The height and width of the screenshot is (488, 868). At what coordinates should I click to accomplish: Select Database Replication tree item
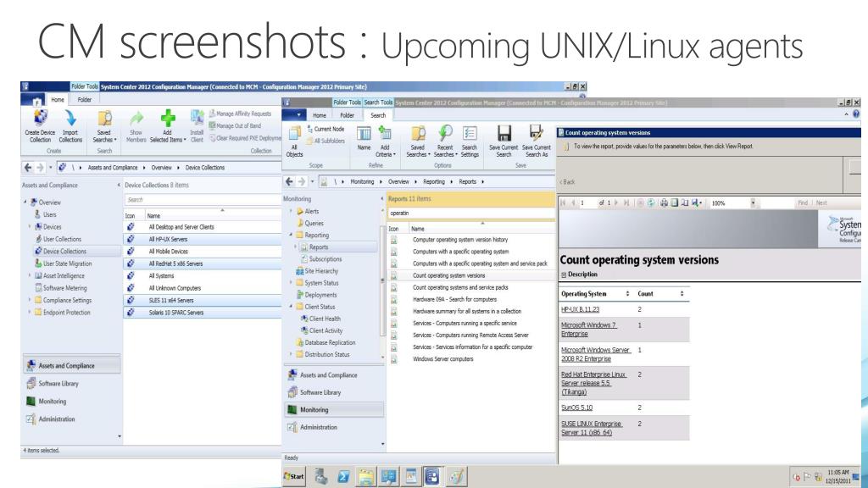point(330,342)
